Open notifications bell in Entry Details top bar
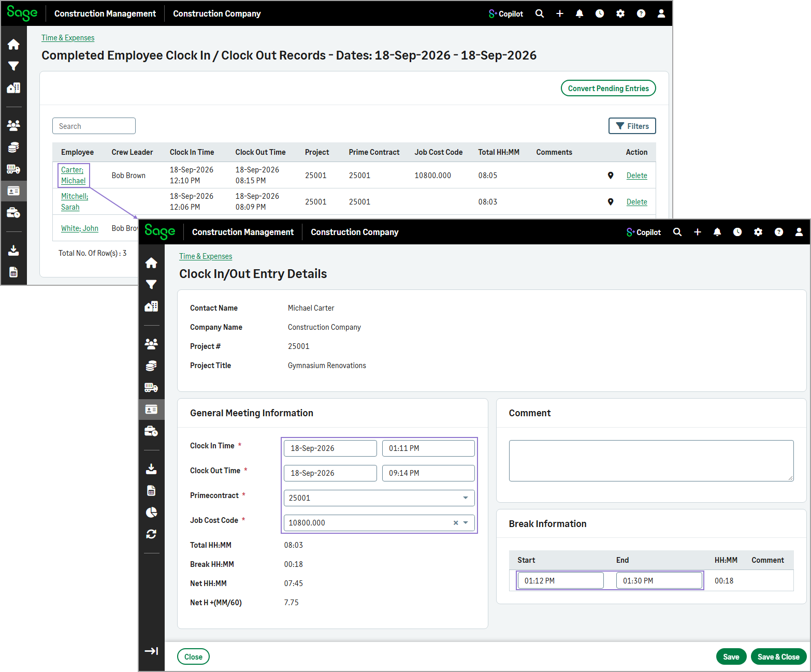 [x=717, y=232]
